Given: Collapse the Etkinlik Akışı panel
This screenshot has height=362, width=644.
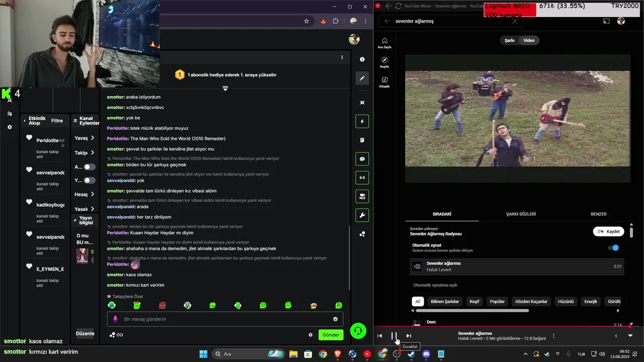Looking at the screenshot, I should pos(25,121).
